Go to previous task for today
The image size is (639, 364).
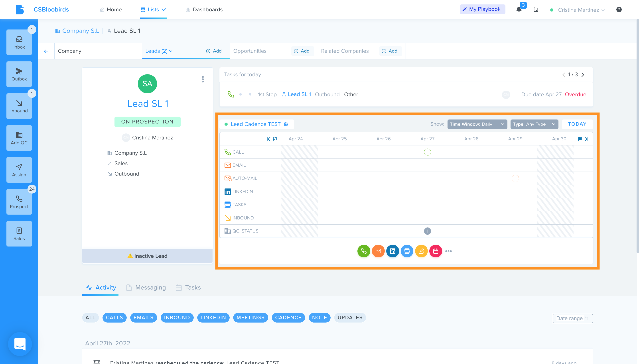coord(564,75)
